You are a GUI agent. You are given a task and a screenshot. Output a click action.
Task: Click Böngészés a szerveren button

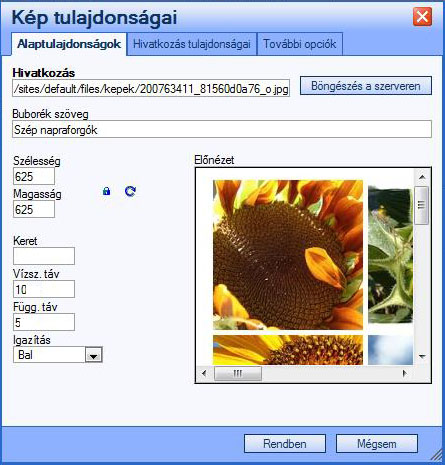tap(366, 86)
